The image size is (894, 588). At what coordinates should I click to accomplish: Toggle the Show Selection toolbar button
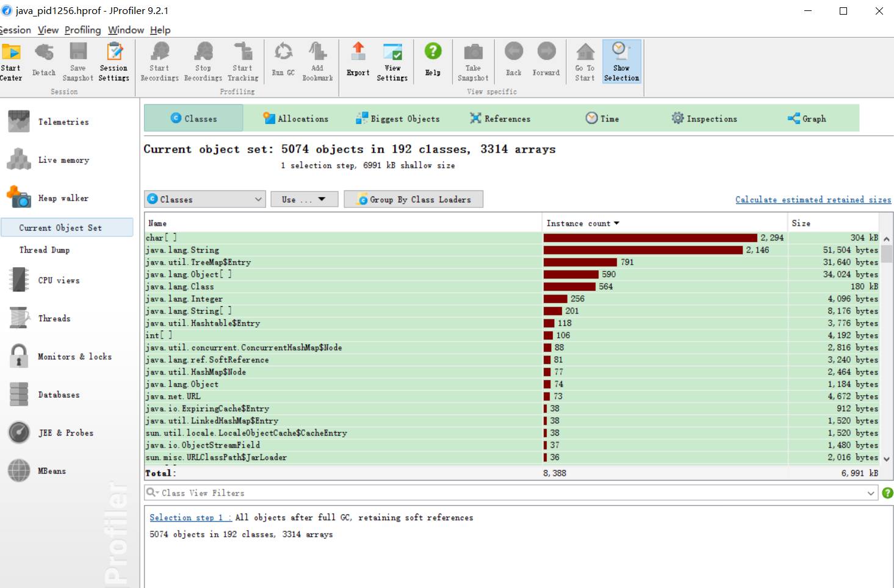point(622,61)
